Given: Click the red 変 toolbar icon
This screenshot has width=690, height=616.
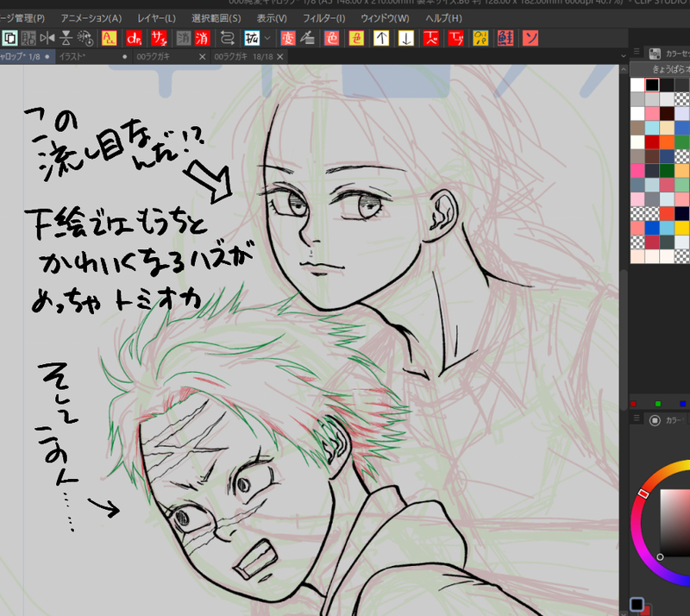Looking at the screenshot, I should (288, 38).
